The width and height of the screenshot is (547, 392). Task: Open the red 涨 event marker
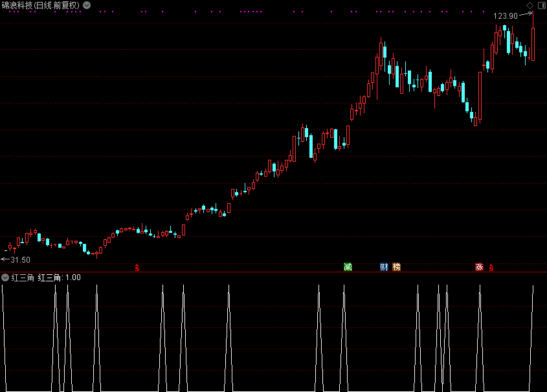click(479, 267)
